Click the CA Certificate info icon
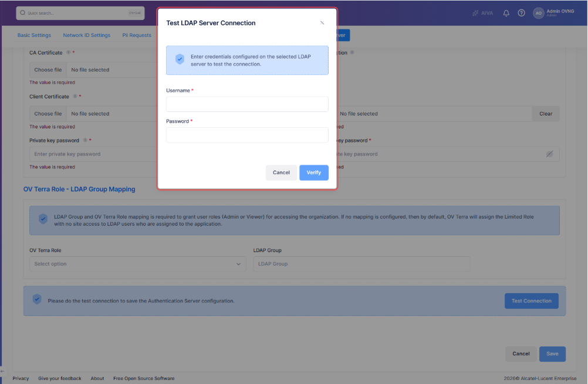This screenshot has width=588, height=384. coord(68,52)
